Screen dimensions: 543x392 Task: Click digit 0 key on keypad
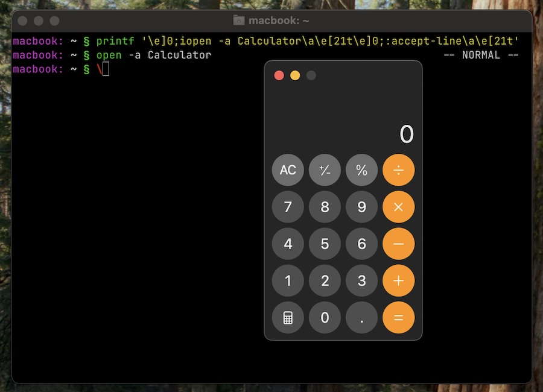coord(325,318)
